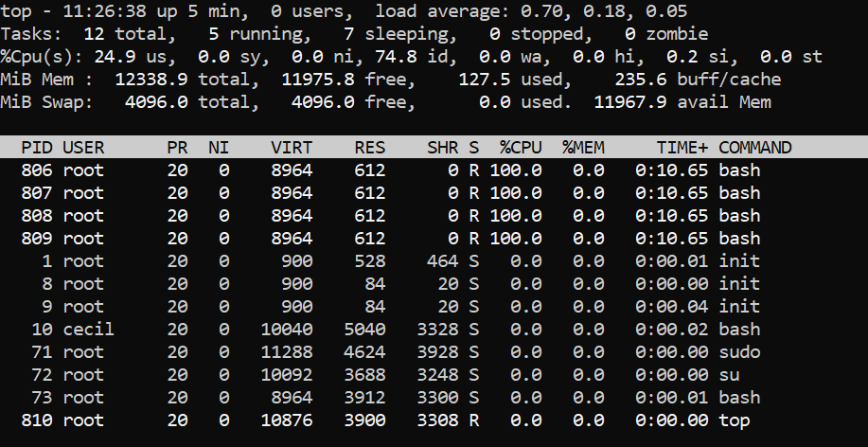This screenshot has height=447, width=868.
Task: Click TIME+ 0:00.04 of PID 9
Action: [672, 306]
